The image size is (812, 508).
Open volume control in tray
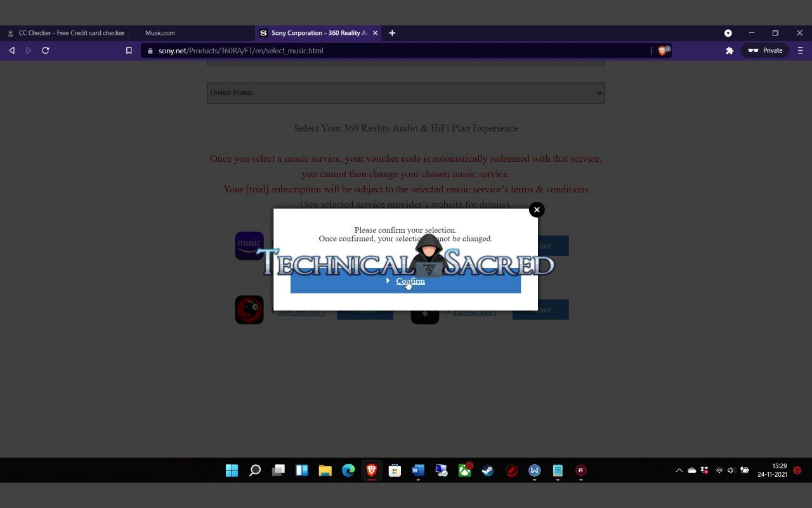[731, 471]
